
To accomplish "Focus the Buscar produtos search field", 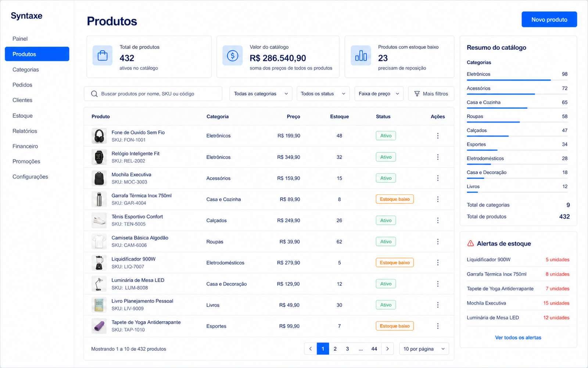I will coord(153,94).
